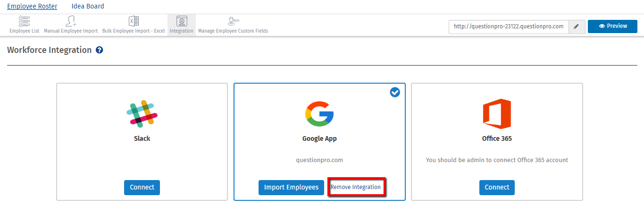Click the Workforce Integration help icon
This screenshot has height=224, width=644.
pos(100,50)
